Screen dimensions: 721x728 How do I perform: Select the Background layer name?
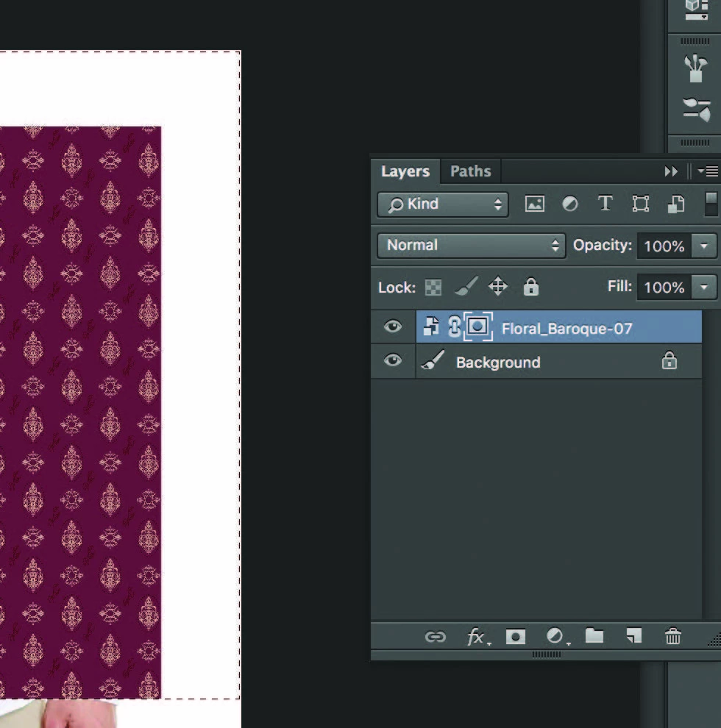(498, 362)
